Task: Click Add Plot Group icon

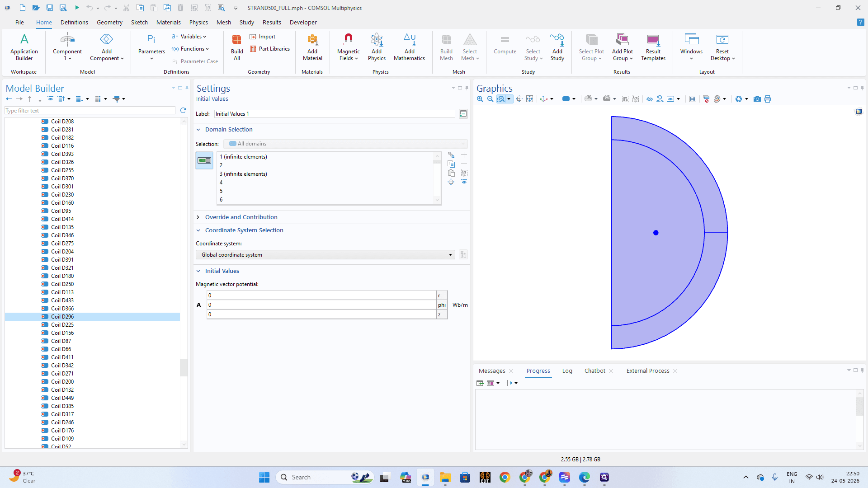Action: pos(623,47)
